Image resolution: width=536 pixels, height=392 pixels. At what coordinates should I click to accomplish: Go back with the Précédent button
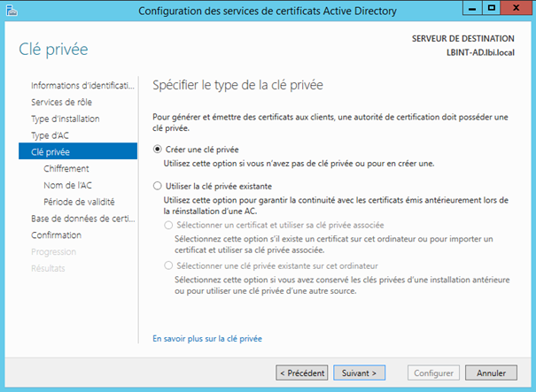(x=301, y=373)
